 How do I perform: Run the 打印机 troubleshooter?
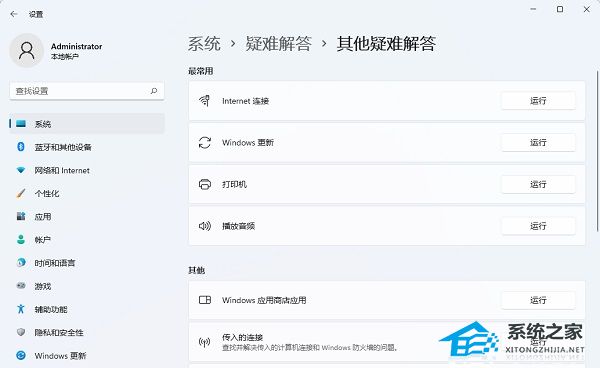pyautogui.click(x=538, y=184)
